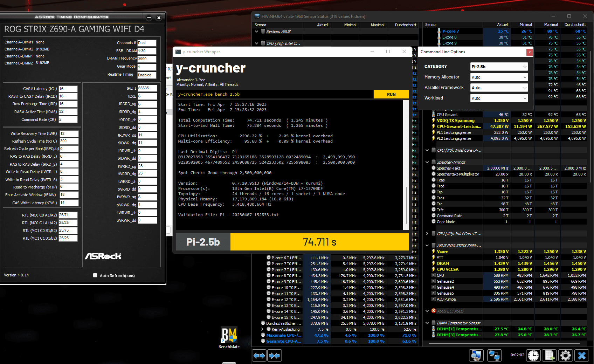Viewport: 594px width, 364px height.
Task: Expand the Kern-Auslastung row
Action: [262, 329]
